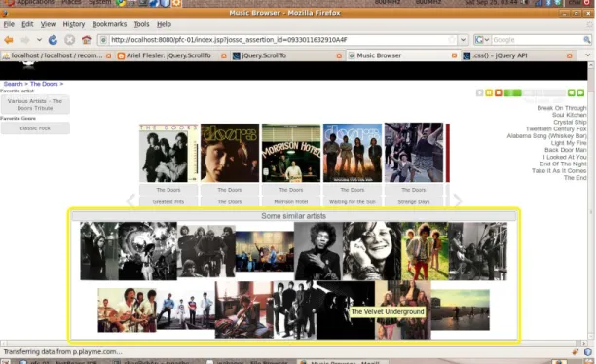Close the Music Browser tab
The width and height of the screenshot is (596, 364).
click(454, 55)
